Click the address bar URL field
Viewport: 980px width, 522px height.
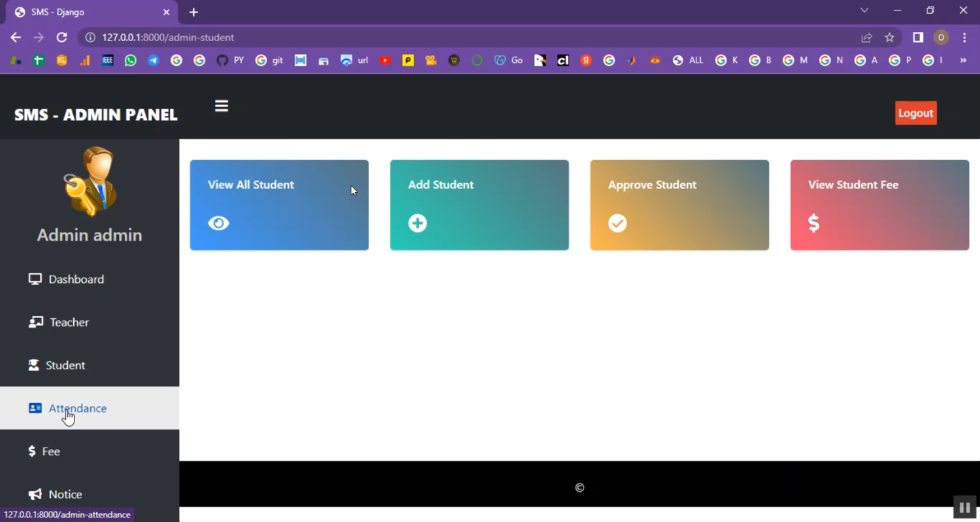click(x=457, y=38)
